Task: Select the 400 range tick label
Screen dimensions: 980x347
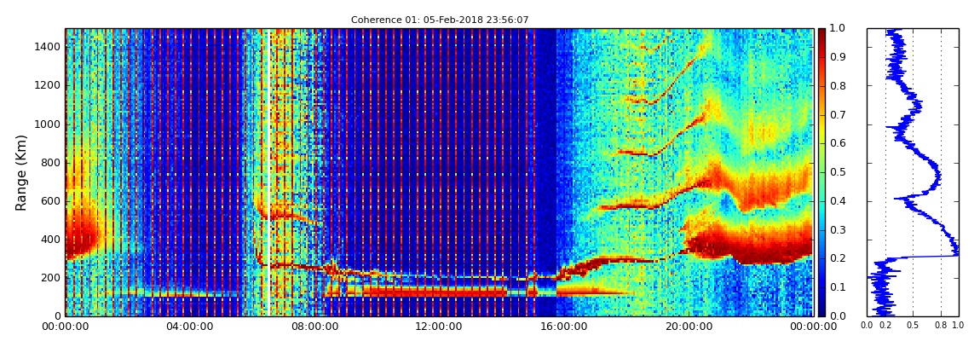Action: click(50, 240)
